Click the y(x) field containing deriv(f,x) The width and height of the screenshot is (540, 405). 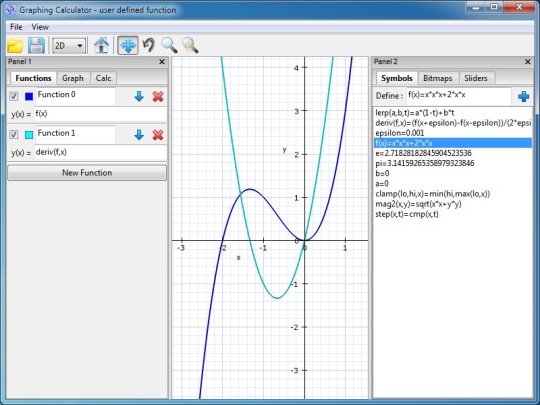tap(100, 152)
